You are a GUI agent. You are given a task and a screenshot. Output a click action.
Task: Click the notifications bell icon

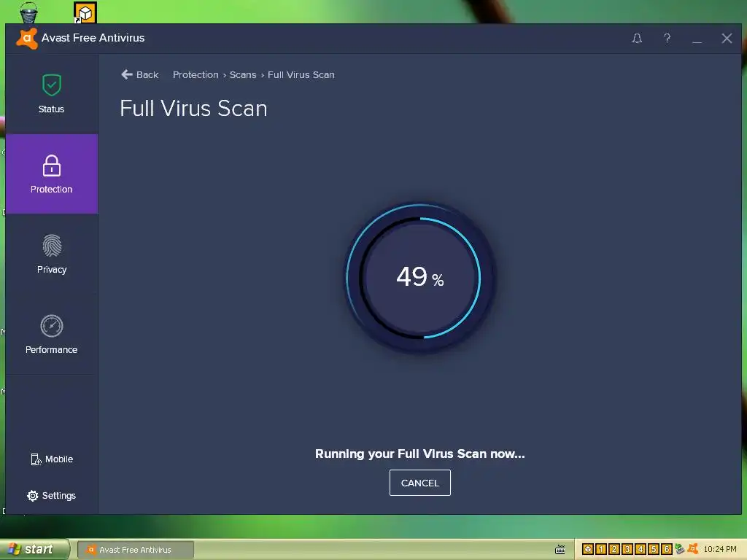637,38
